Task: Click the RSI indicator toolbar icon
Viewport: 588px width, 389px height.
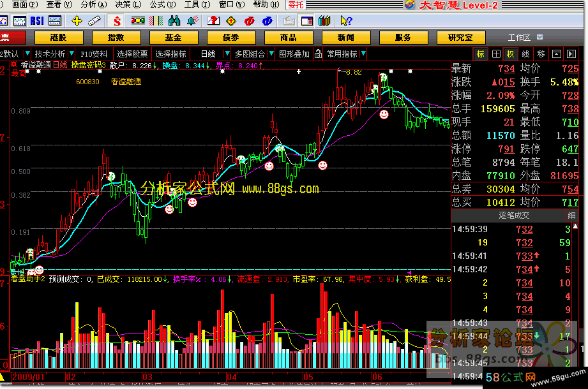Action: point(37,21)
